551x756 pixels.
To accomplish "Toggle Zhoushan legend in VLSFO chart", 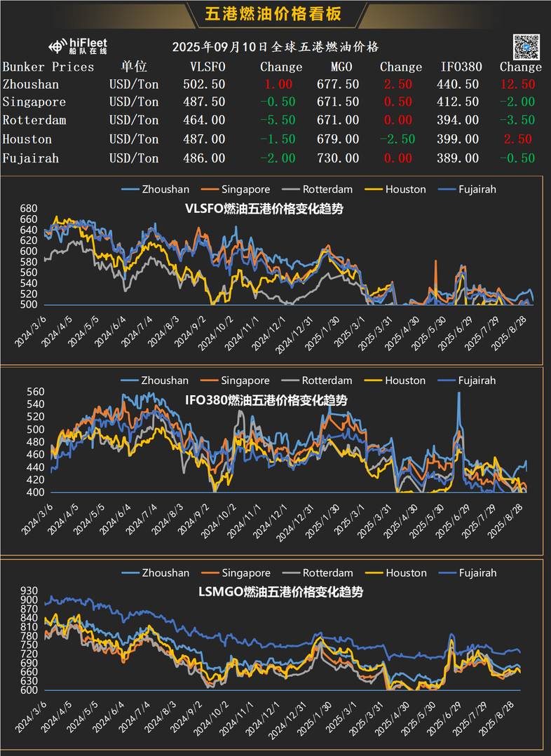I will tap(155, 189).
